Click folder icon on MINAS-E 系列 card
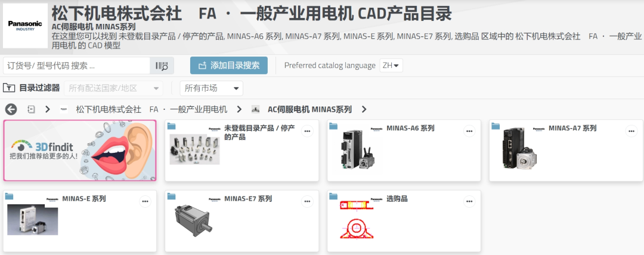The image size is (644, 255). [x=9, y=196]
